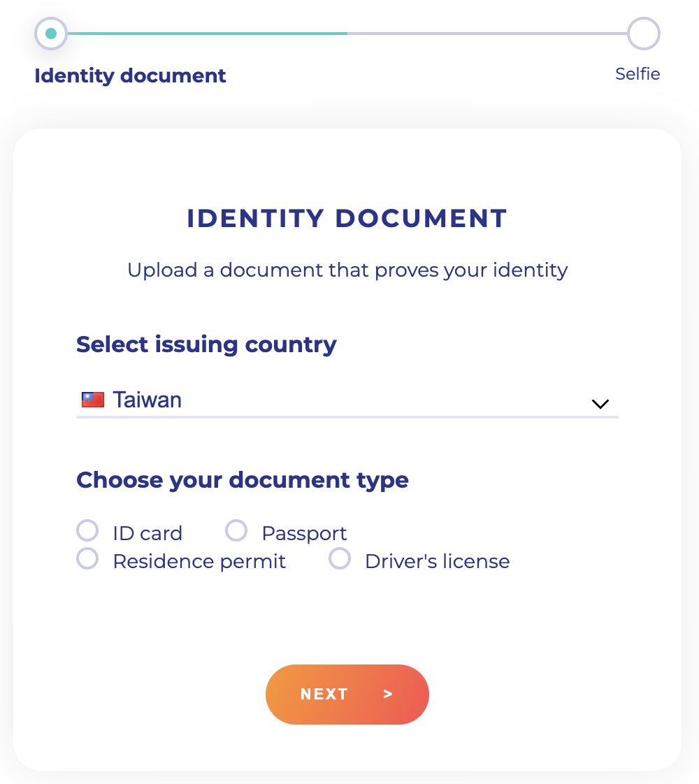Choose the Driver's license radio option
This screenshot has width=699, height=784.
340,558
